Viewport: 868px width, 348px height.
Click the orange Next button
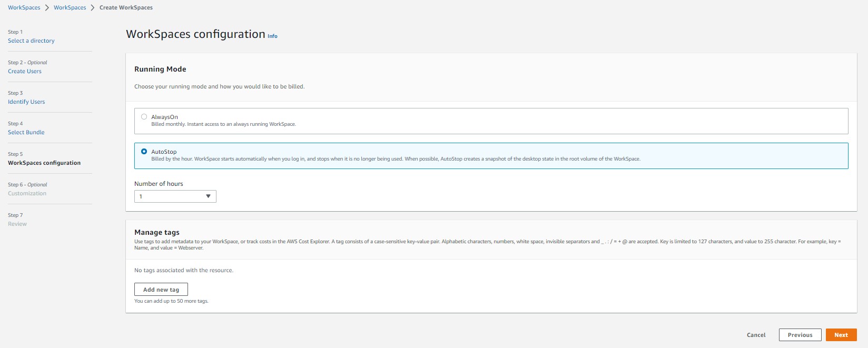841,335
